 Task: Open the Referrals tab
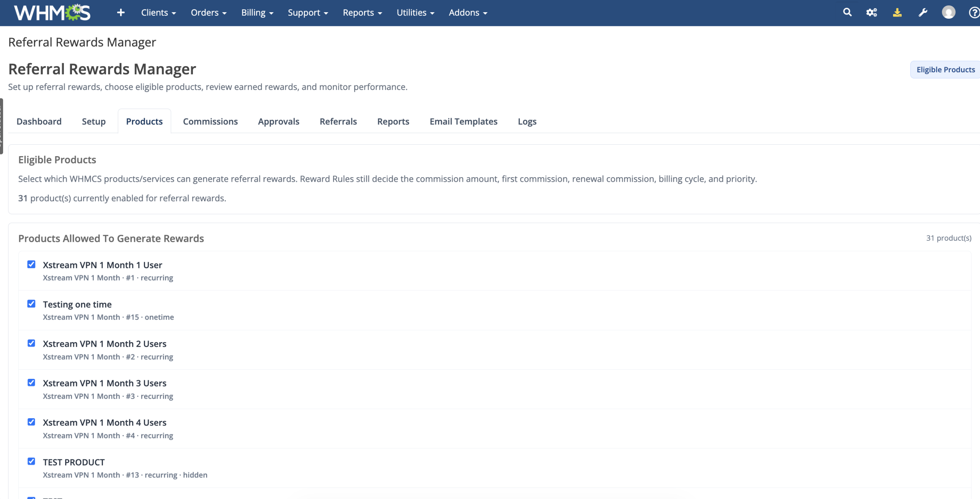[338, 121]
